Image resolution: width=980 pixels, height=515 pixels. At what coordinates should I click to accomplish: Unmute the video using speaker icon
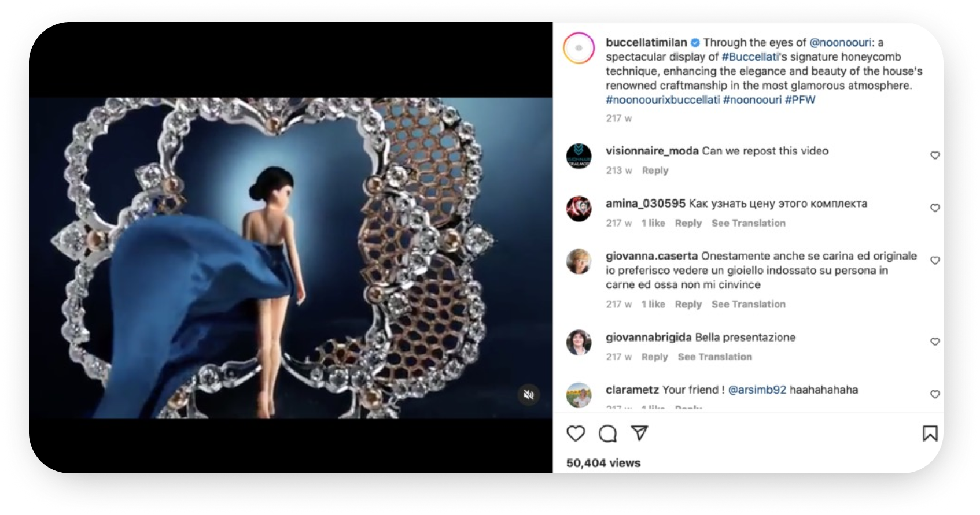point(528,395)
